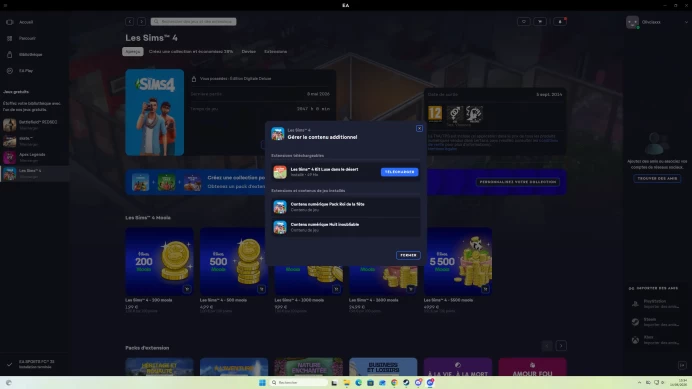Select Les Sims 4 in the sidebar list
The image size is (692, 389).
[x=34, y=174]
